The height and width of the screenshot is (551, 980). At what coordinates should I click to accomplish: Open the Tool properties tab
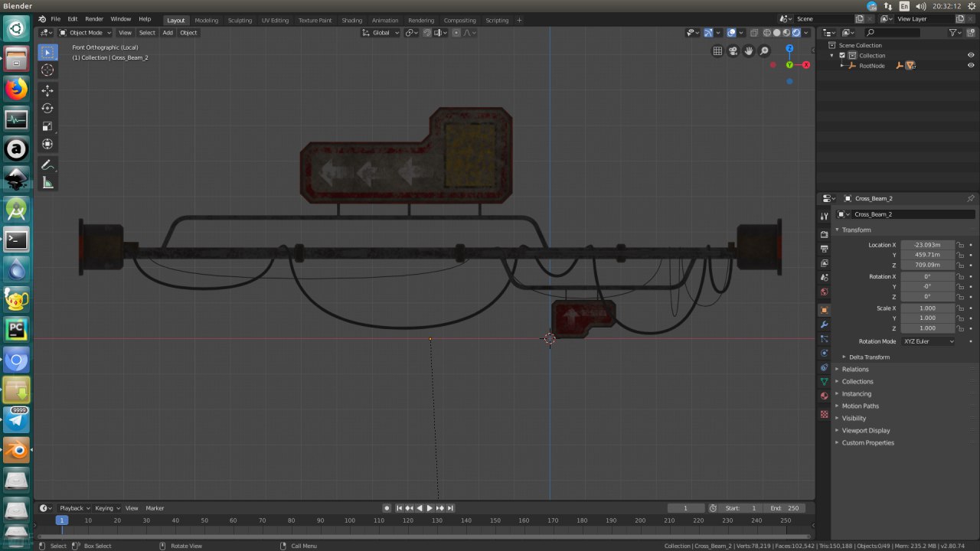pyautogui.click(x=825, y=217)
